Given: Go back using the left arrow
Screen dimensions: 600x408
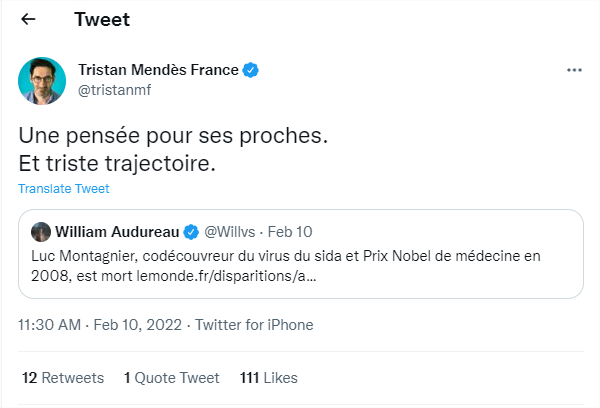Looking at the screenshot, I should click(x=28, y=20).
